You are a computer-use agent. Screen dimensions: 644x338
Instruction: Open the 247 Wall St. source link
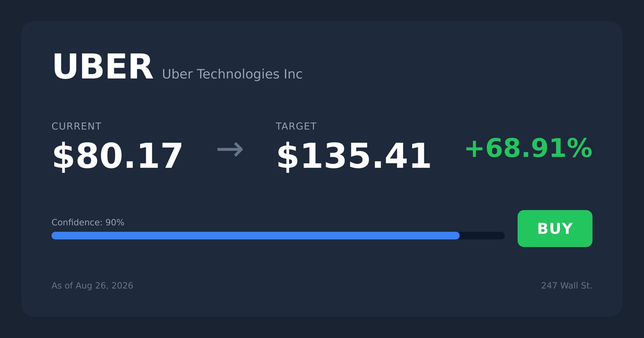(567, 286)
